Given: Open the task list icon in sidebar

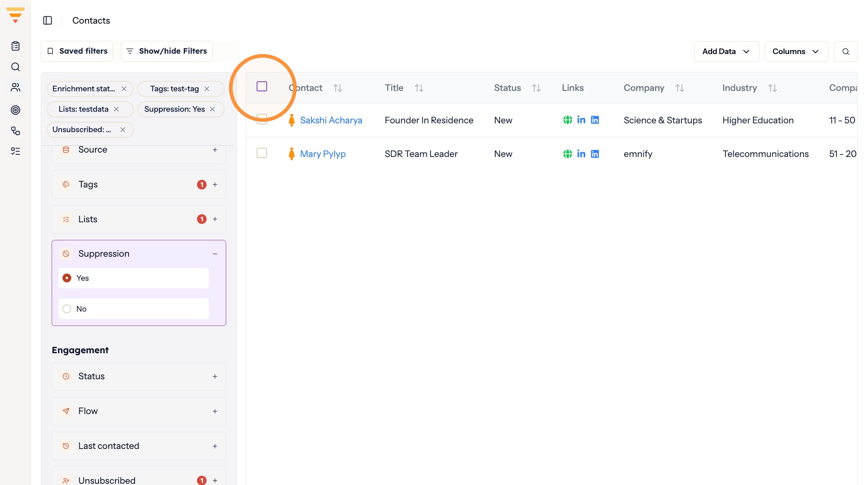Looking at the screenshot, I should click(x=16, y=151).
